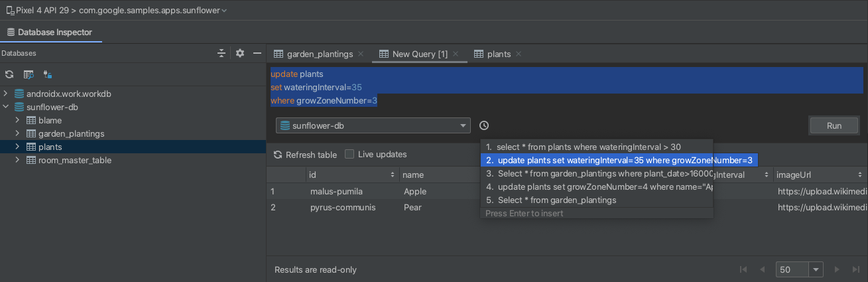Open the page size 50 dropdown
The image size is (868, 282).
[x=816, y=269]
